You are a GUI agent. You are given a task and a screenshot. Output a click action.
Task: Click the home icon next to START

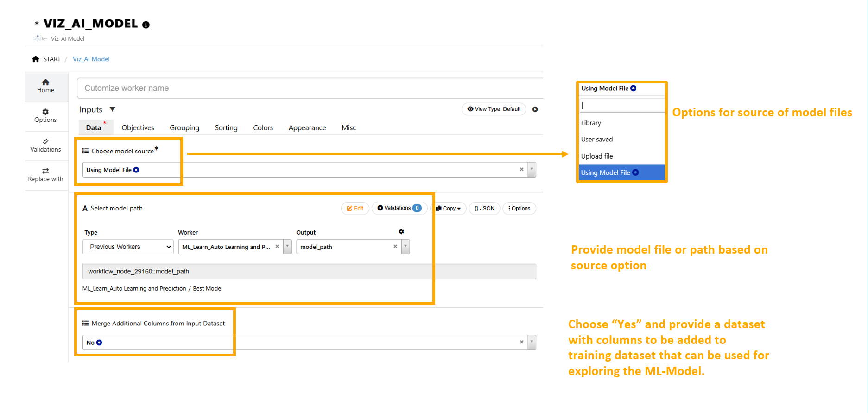36,59
